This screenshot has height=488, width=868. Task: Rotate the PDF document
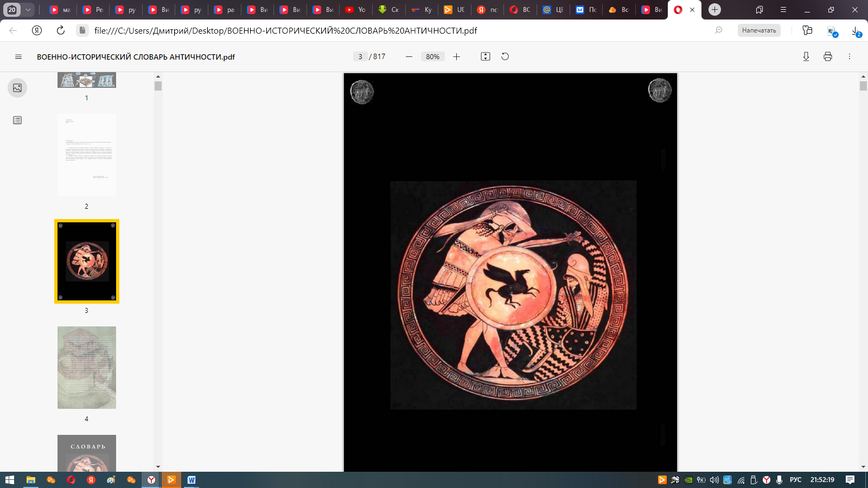(x=505, y=56)
